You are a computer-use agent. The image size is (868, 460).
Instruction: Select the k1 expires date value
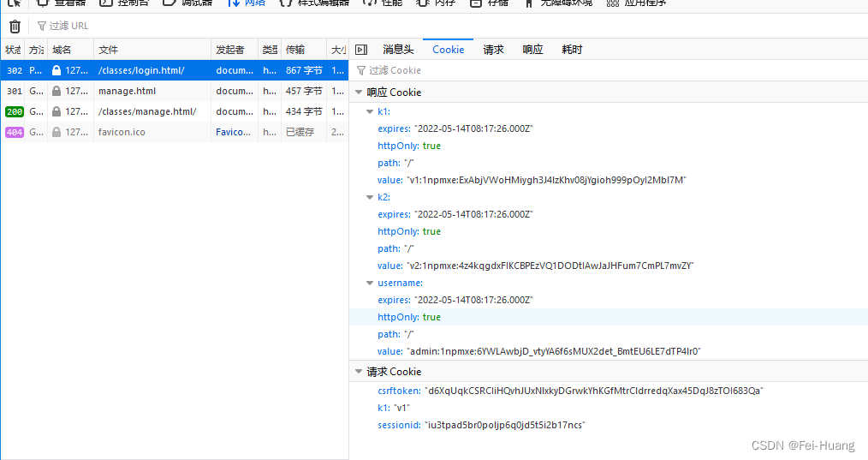click(x=473, y=128)
